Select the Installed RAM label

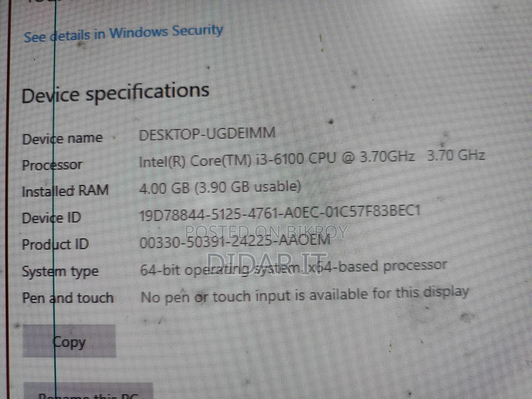pos(65,191)
